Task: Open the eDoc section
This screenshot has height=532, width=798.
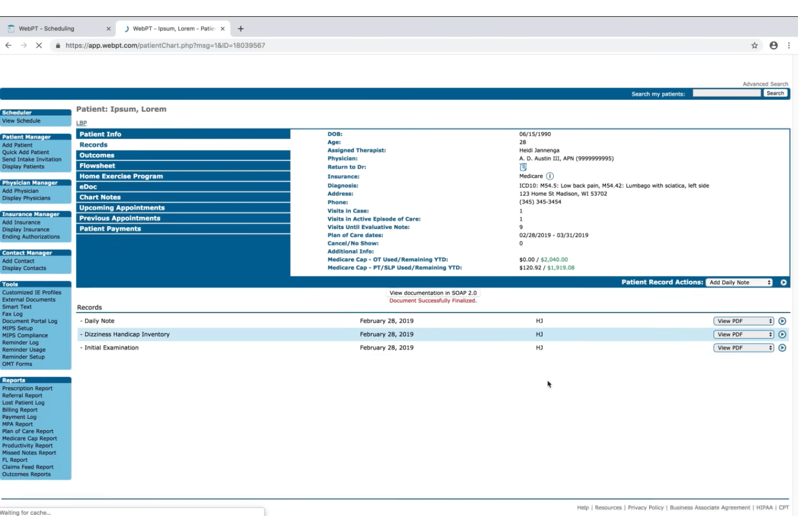Action: coord(183,187)
